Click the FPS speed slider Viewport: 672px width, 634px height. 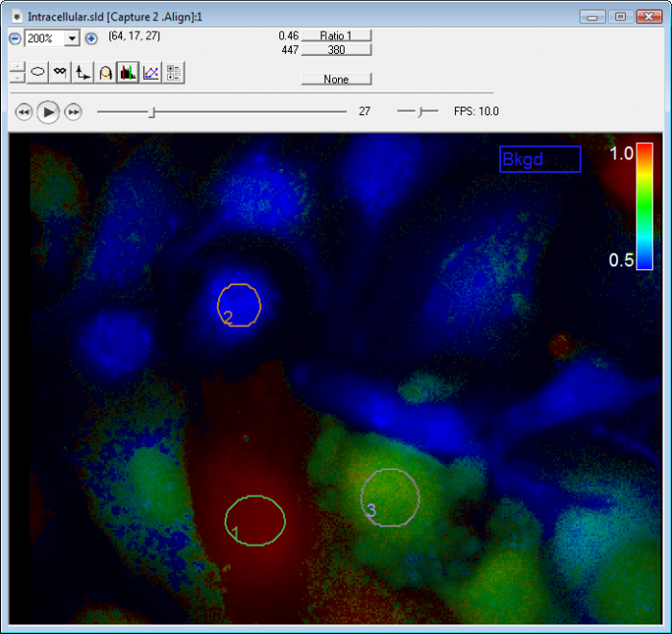(x=420, y=112)
